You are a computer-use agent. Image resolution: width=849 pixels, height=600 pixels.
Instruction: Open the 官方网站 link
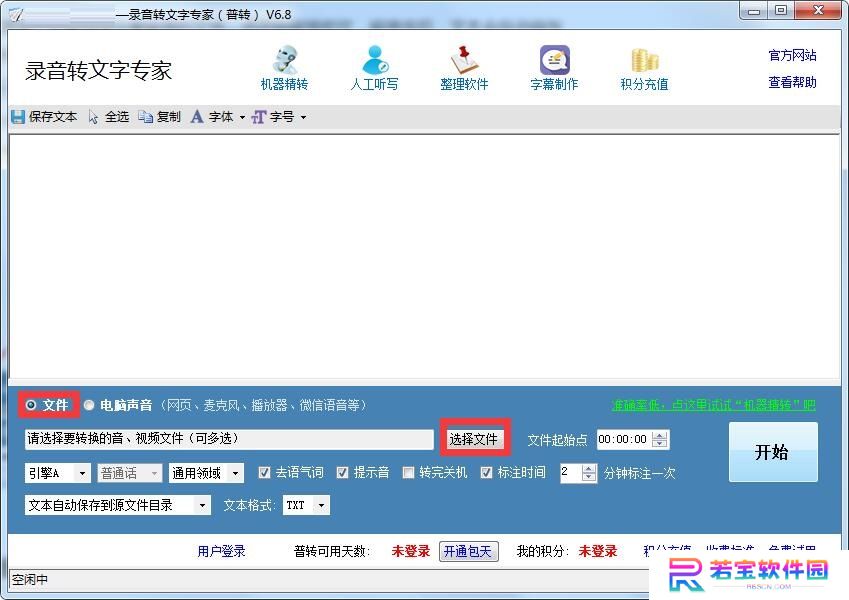coord(792,55)
